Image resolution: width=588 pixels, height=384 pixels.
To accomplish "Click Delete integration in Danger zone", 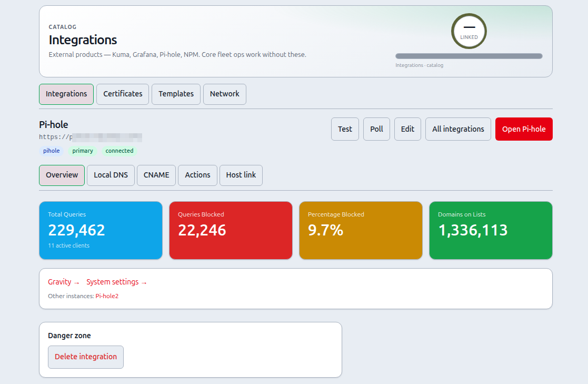I will pyautogui.click(x=86, y=357).
